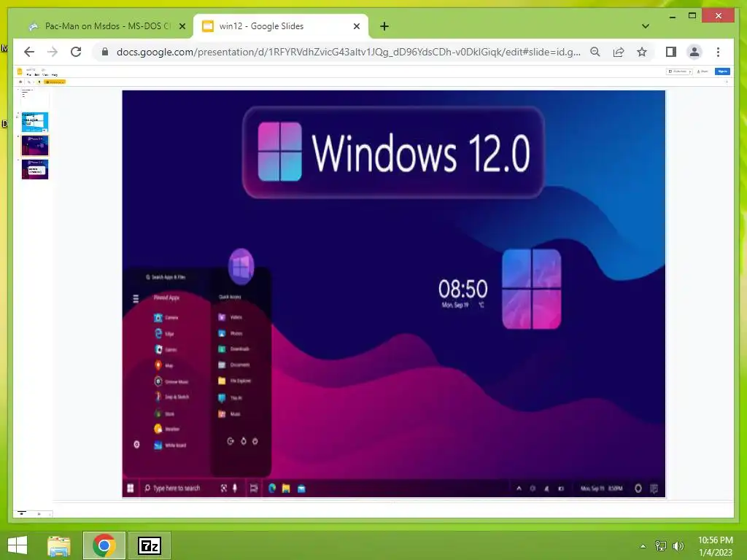Show hidden system tray icons
747x560 pixels.
[x=643, y=546]
